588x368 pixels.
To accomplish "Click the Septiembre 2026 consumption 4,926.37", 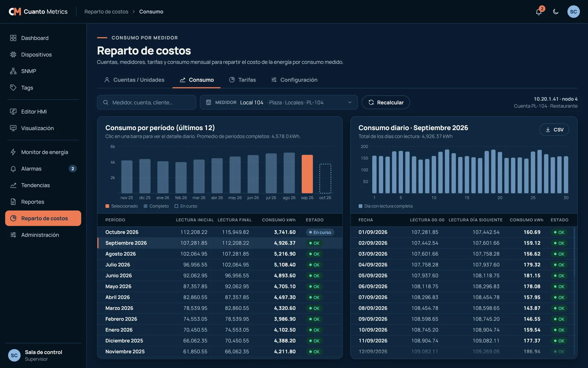I will 284,243.
